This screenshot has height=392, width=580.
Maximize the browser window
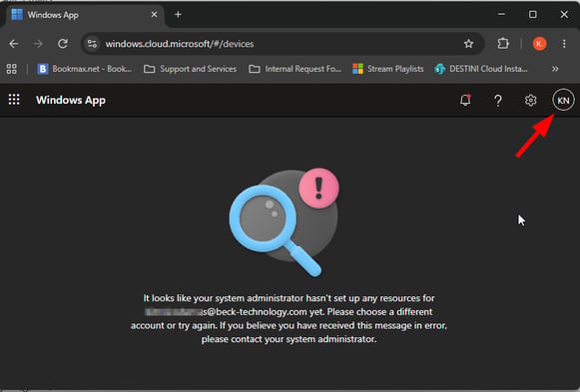(533, 14)
